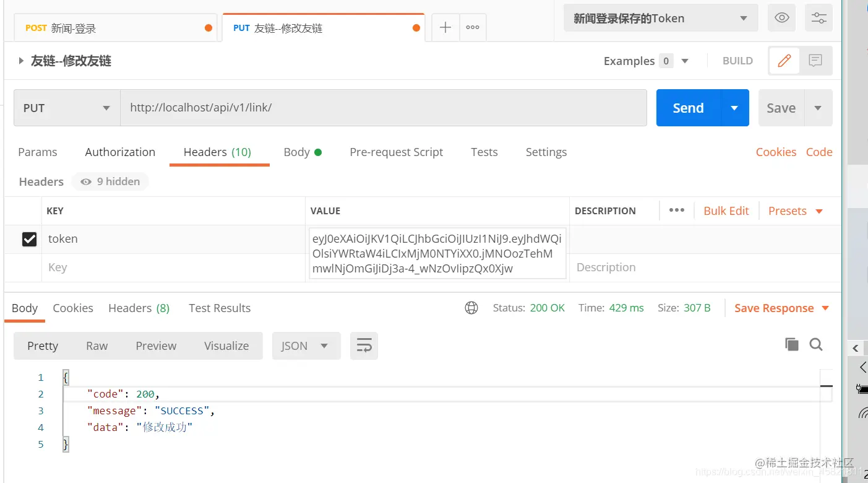Open the Params tab

(38, 152)
